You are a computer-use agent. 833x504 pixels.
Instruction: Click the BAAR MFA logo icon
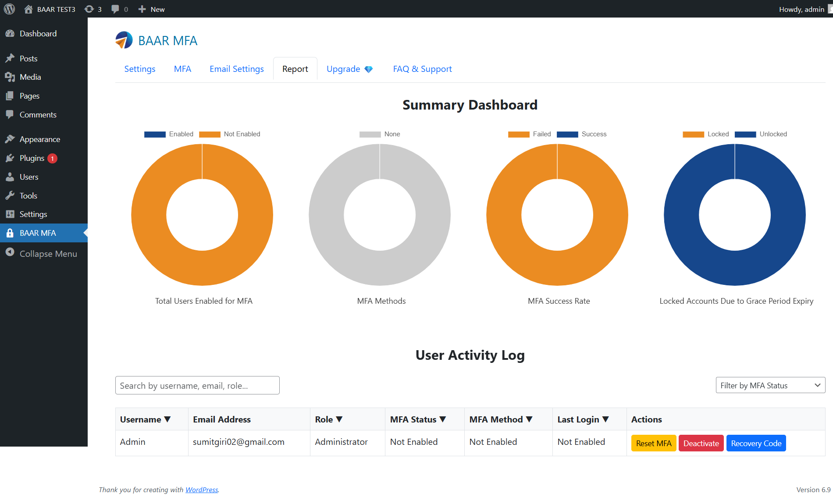[x=124, y=40]
